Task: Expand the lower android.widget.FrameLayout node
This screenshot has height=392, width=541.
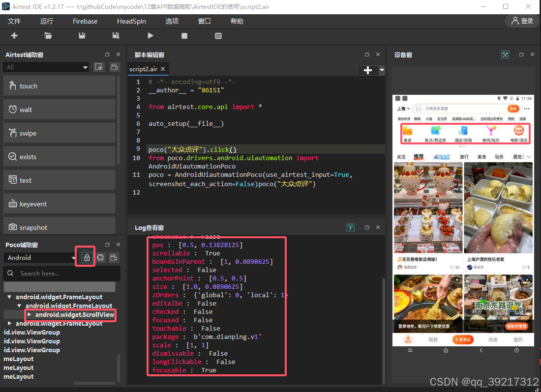Action: click(x=10, y=323)
